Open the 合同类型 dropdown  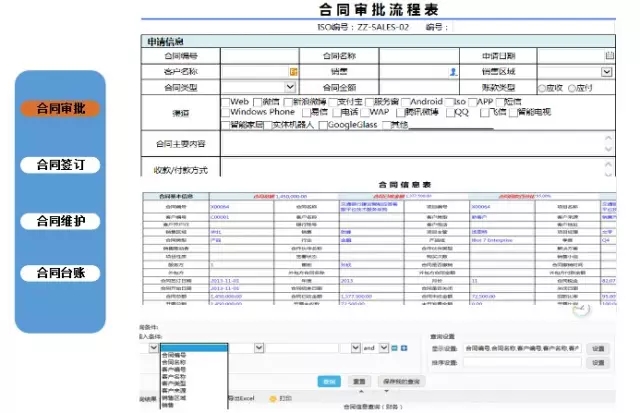pyautogui.click(x=290, y=87)
